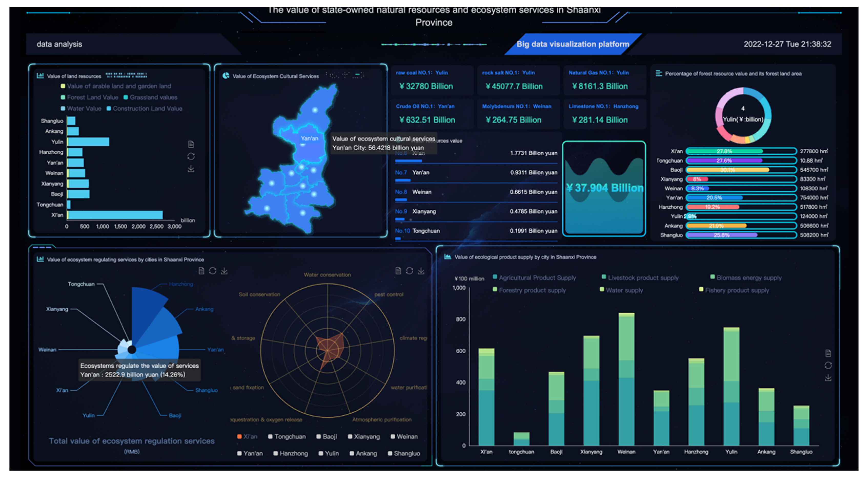
Task: Restore the regulating services rose chart
Action: coord(212,271)
